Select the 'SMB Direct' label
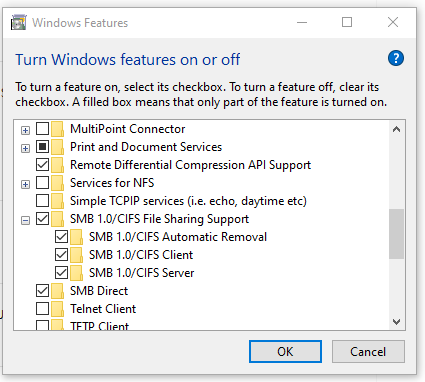Screen dimensions: 425x382 pos(99,291)
